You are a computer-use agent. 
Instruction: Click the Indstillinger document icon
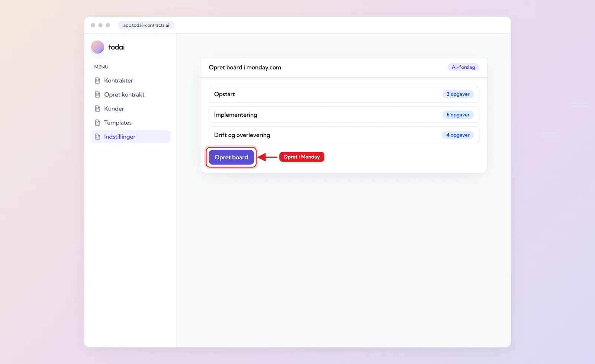click(97, 137)
